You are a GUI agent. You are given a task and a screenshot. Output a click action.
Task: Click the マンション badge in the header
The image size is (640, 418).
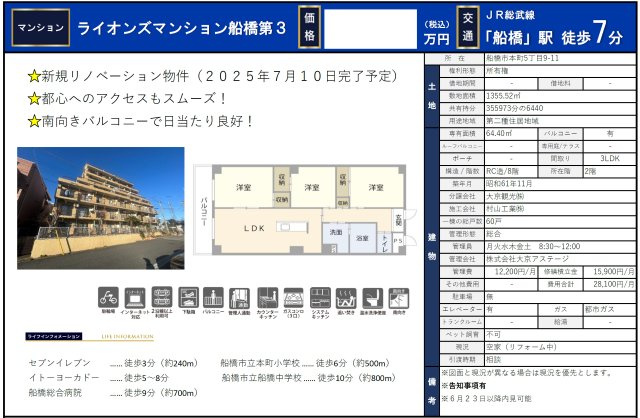point(41,28)
